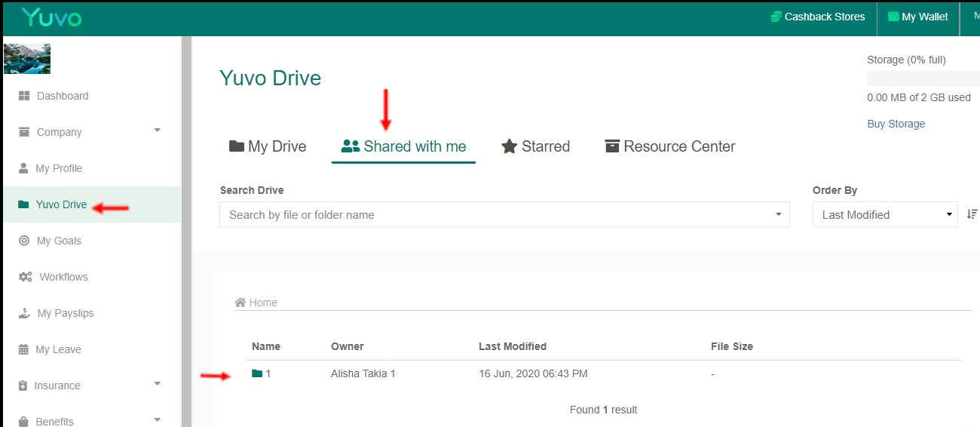
Task: Click Found 1 result text
Action: pos(603,410)
